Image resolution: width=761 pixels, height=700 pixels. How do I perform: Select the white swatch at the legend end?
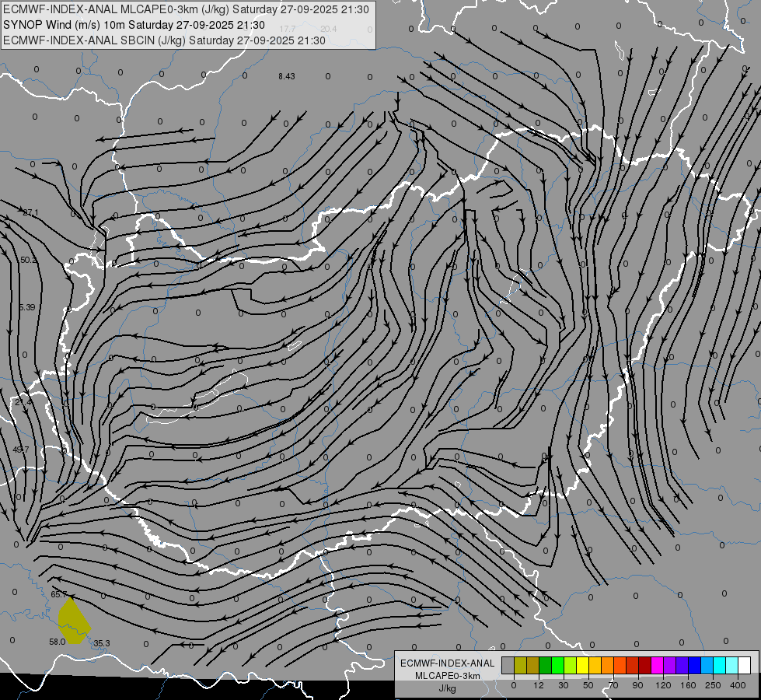(x=745, y=665)
